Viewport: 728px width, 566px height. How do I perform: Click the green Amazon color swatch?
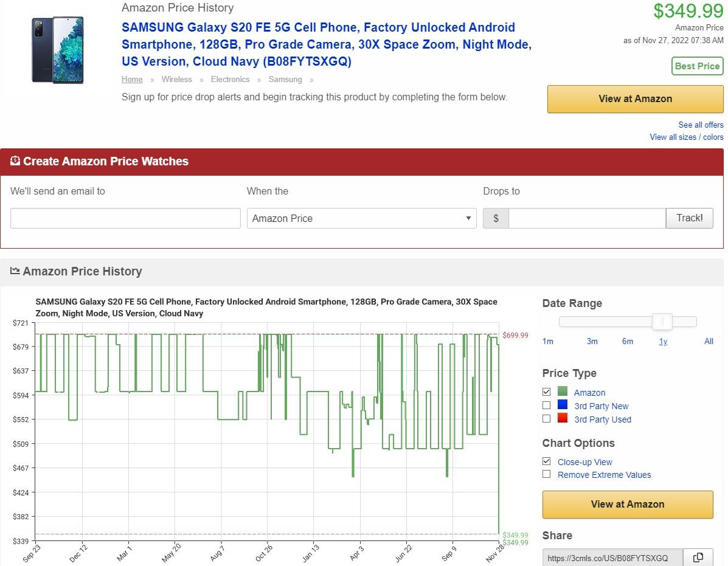click(562, 392)
